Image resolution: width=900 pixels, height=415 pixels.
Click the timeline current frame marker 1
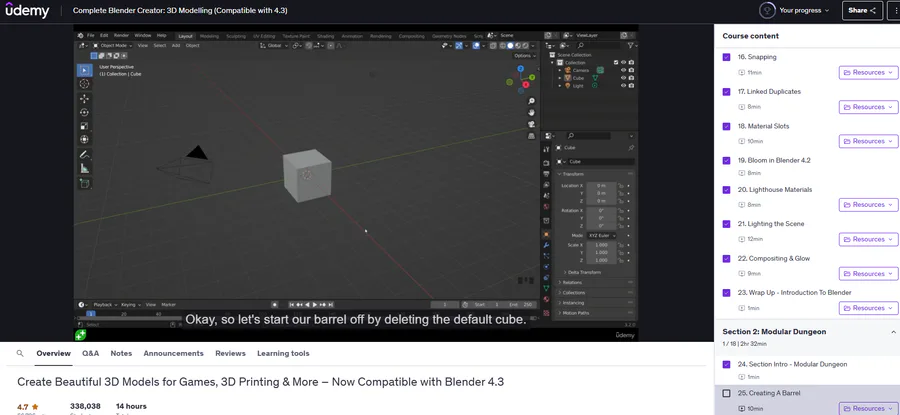(91, 314)
